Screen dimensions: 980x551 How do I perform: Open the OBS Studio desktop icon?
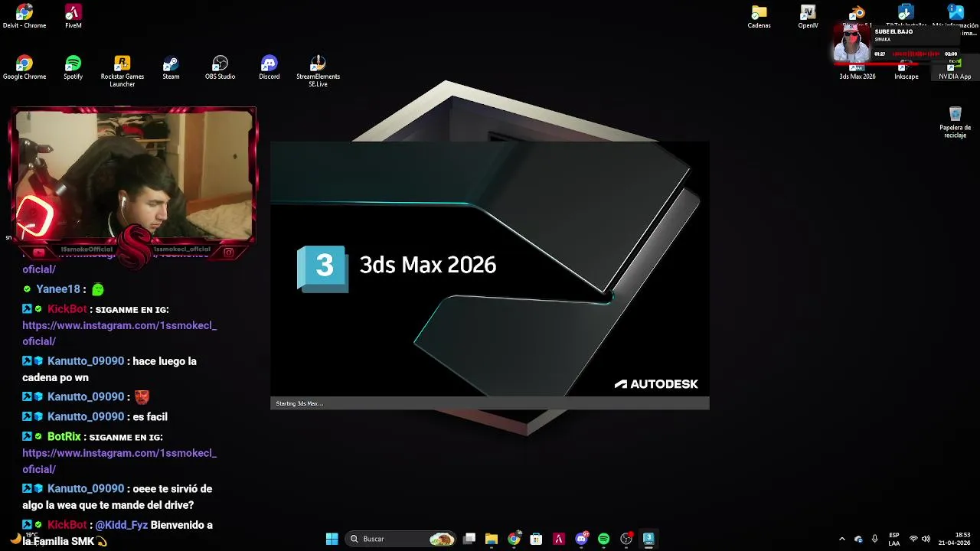click(220, 67)
